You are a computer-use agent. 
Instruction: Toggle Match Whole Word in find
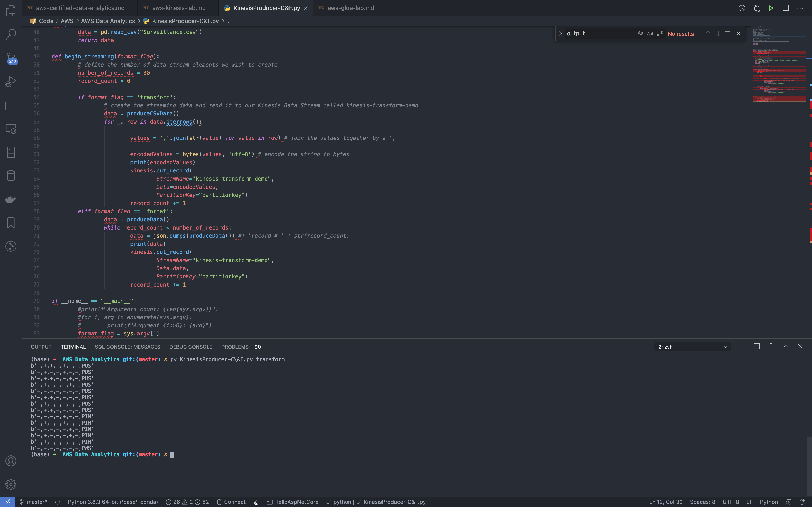650,33
